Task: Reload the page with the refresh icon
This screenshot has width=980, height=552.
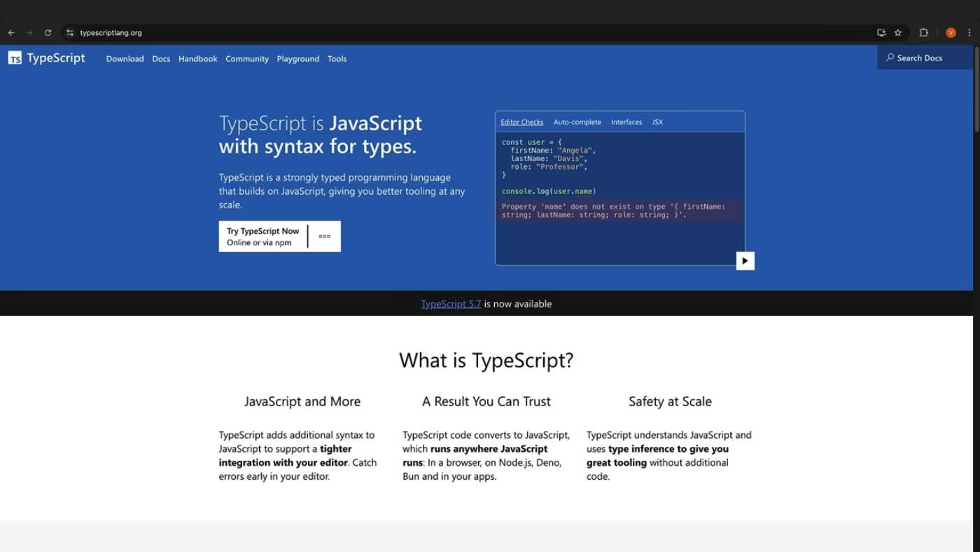Action: (x=48, y=33)
